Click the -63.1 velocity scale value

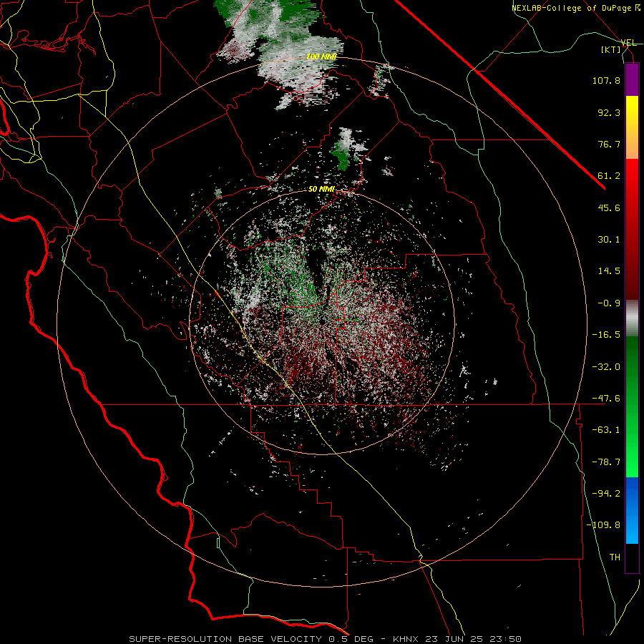coord(606,430)
